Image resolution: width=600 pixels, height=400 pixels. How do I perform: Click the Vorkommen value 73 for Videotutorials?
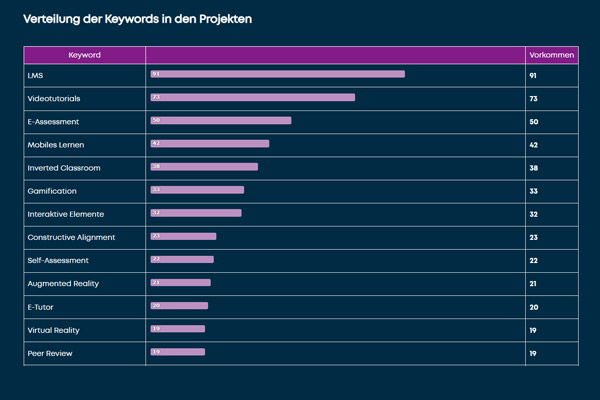tap(534, 98)
